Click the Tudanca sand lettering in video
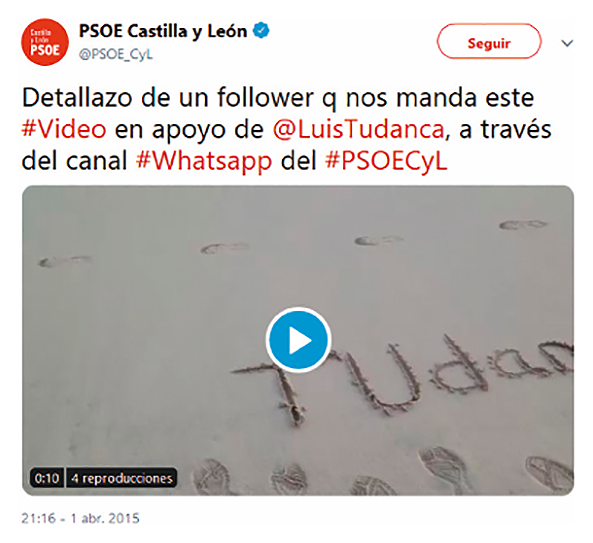This screenshot has width=593, height=543. click(403, 380)
